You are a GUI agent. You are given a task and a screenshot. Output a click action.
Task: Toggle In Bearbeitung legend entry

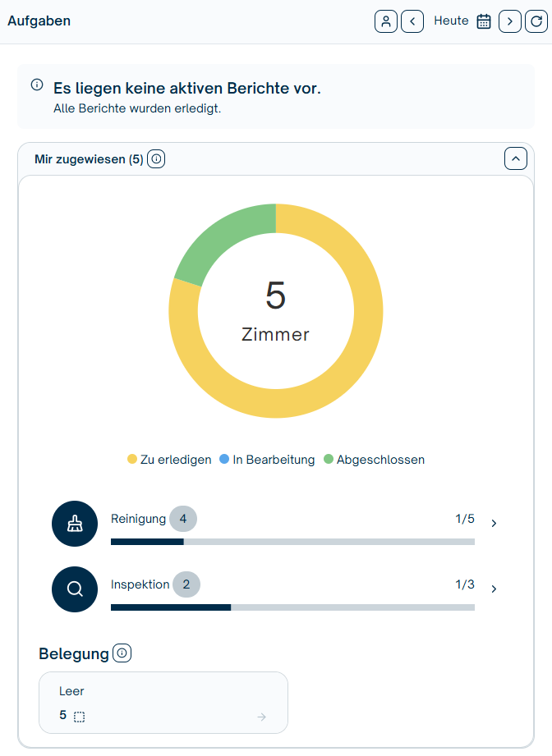(267, 460)
